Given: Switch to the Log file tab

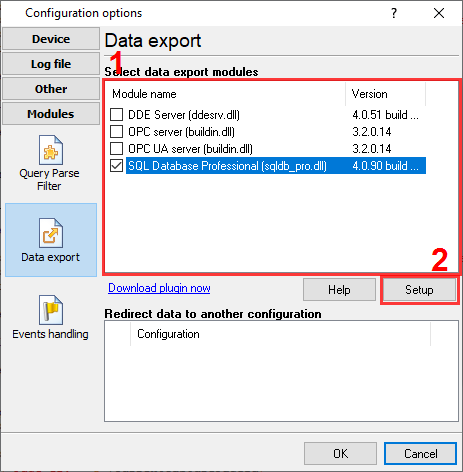Looking at the screenshot, I should (51, 64).
